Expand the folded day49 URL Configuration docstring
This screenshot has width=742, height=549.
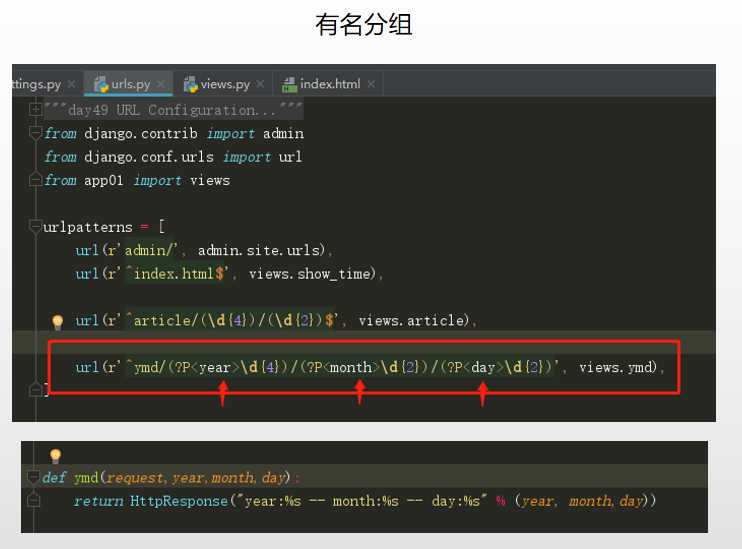(35, 110)
